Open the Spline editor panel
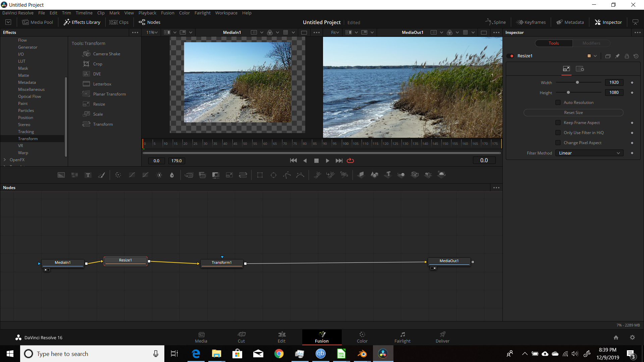The image size is (644, 362). (x=496, y=22)
